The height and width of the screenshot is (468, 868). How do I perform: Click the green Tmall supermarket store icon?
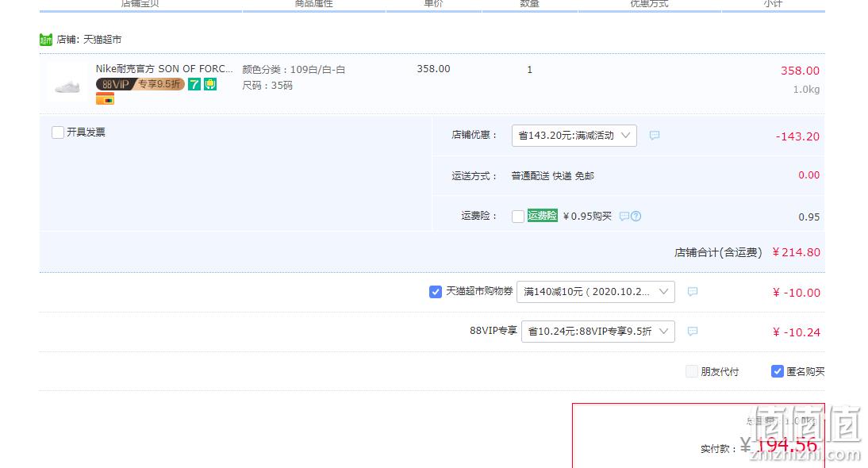click(x=46, y=40)
